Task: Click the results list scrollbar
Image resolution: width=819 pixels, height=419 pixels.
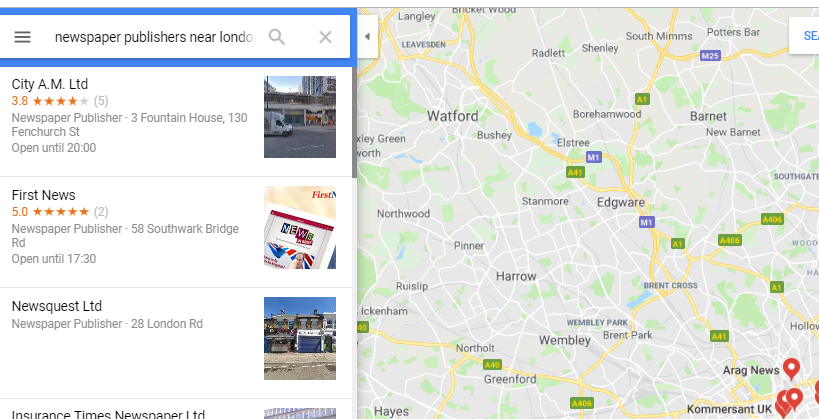Action: (355, 124)
